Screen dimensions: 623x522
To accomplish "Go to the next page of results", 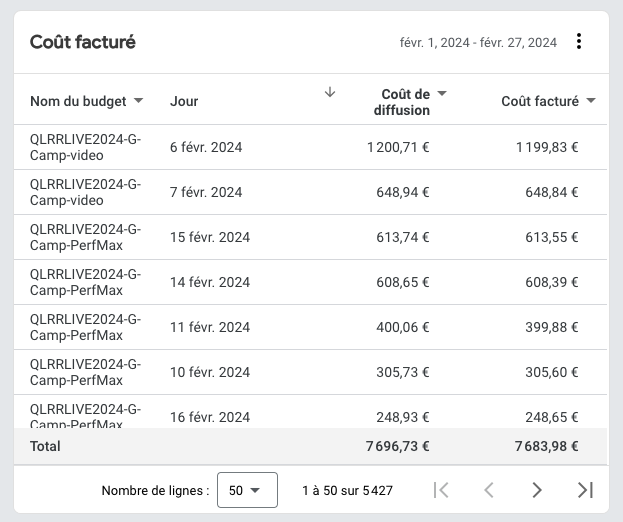I will [x=537, y=490].
